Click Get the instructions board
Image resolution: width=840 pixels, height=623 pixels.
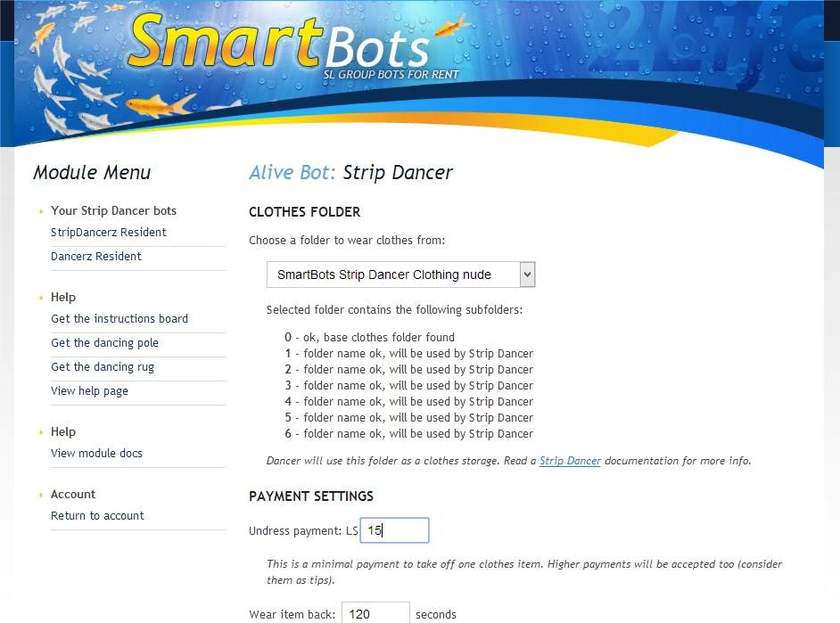[119, 318]
